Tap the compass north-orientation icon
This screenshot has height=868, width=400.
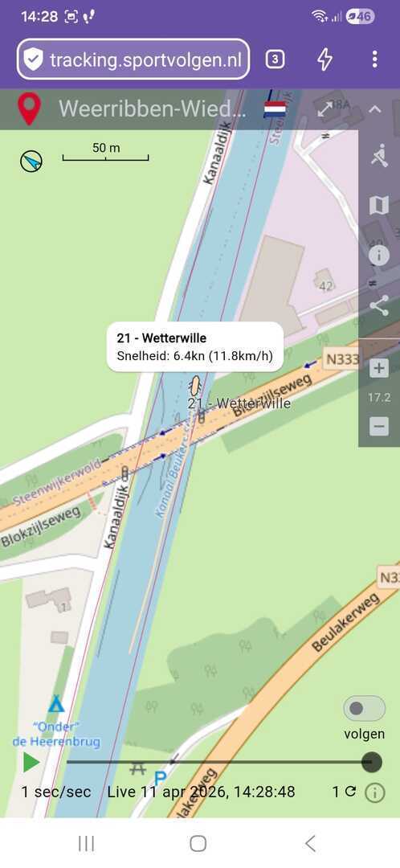pyautogui.click(x=31, y=161)
